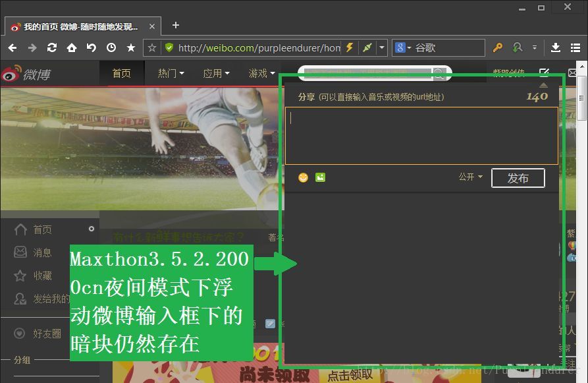The height and width of the screenshot is (383, 588).
Task: Select the 首页 tab in Weibo navbar
Action: click(121, 73)
